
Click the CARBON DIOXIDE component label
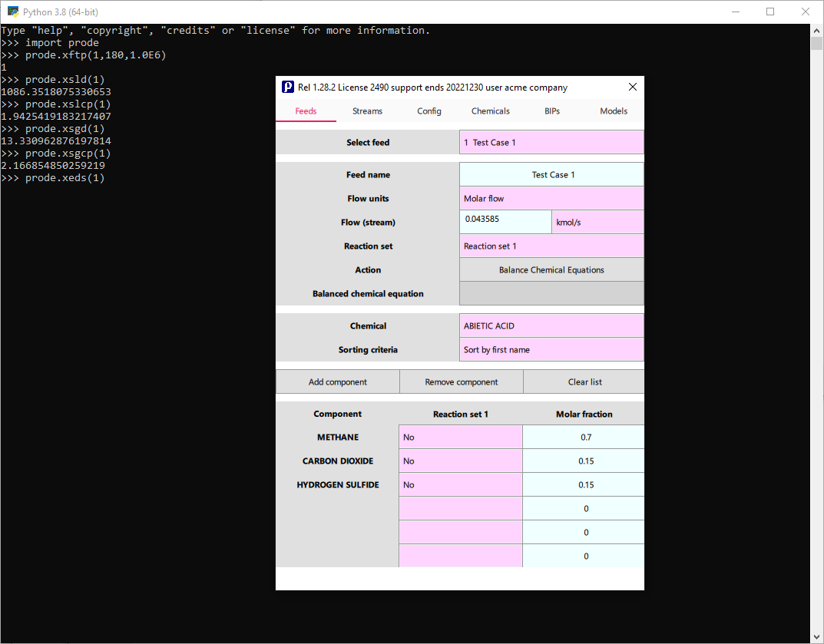tap(338, 461)
